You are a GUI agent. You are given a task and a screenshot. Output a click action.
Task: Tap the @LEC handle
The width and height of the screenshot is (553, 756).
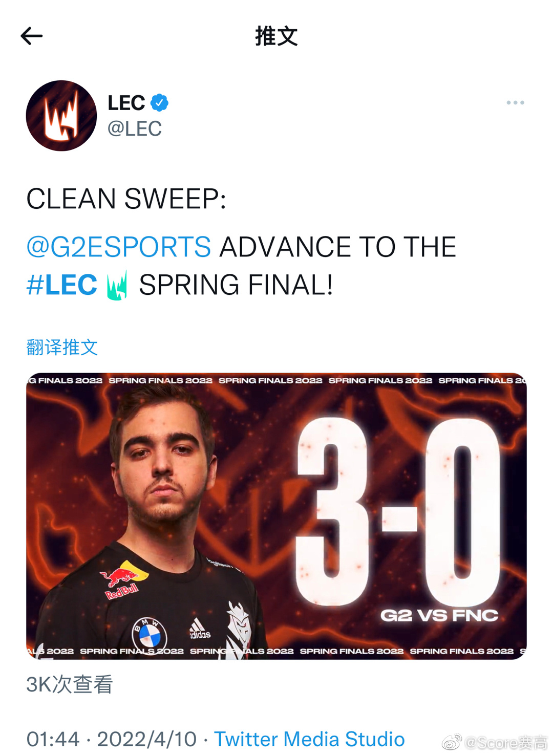[x=135, y=128]
